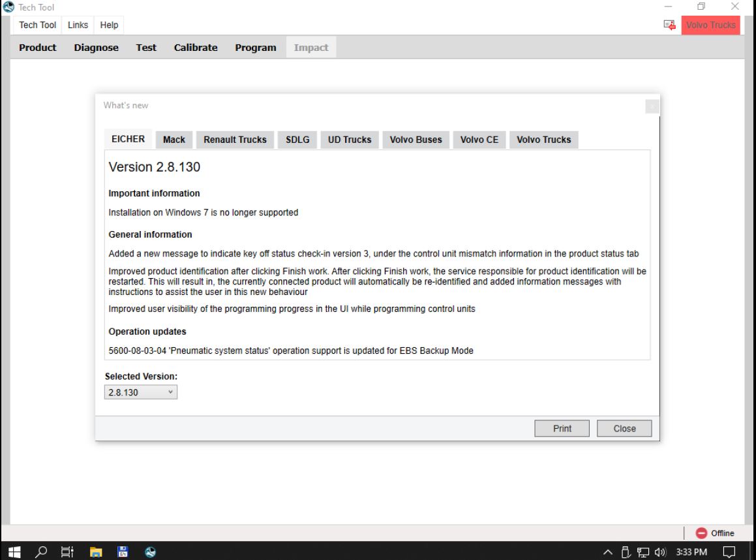The image size is (756, 560).
Task: Click the key off status check-in line
Action: [x=374, y=254]
